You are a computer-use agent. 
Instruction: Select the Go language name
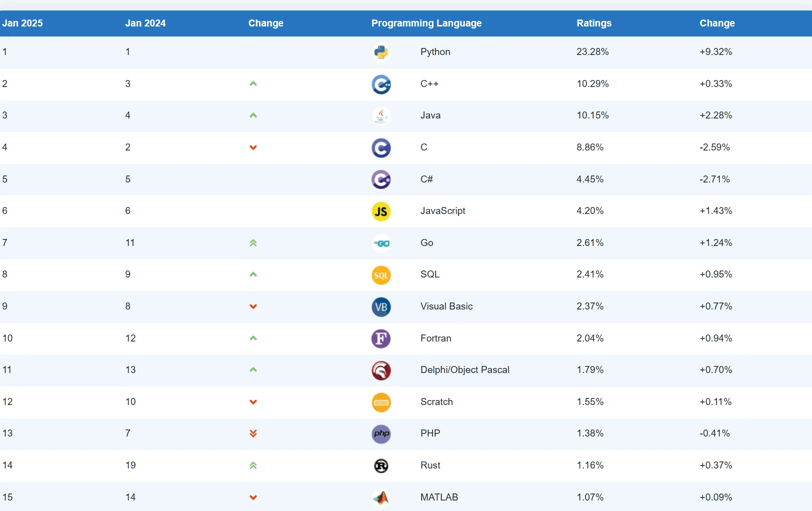point(427,242)
